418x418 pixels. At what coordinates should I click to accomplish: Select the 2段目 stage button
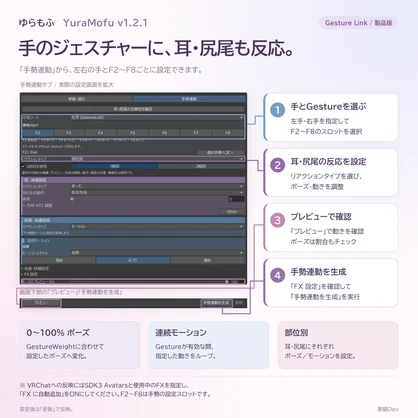(x=201, y=166)
